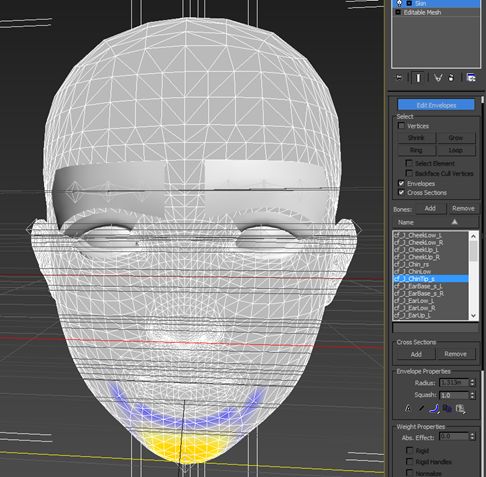Screen dimensions: 486x477
Task: Click the Pin Stack icon
Action: coord(399,78)
